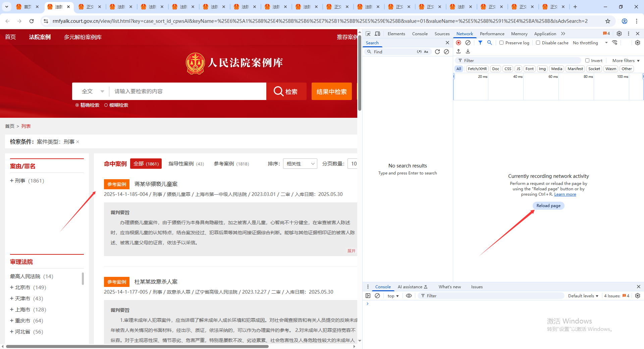Switch to Performance tab
644x349 pixels.
pyautogui.click(x=492, y=34)
